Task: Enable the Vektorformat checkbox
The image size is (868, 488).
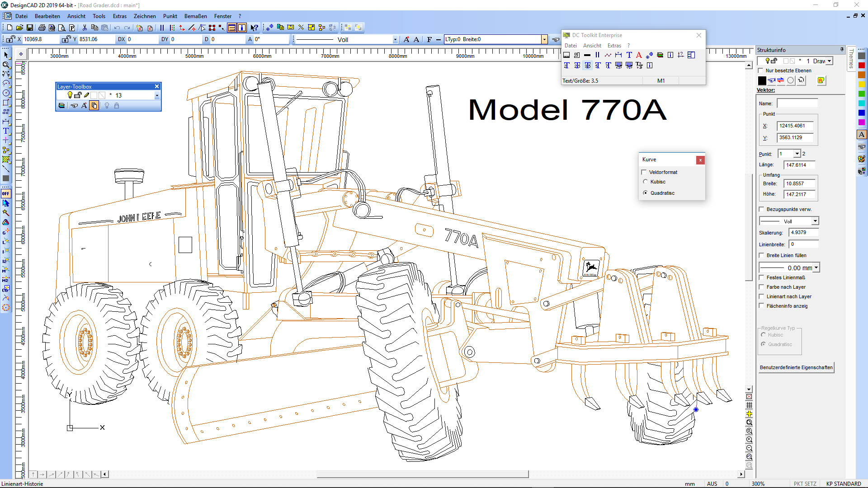Action: (644, 172)
